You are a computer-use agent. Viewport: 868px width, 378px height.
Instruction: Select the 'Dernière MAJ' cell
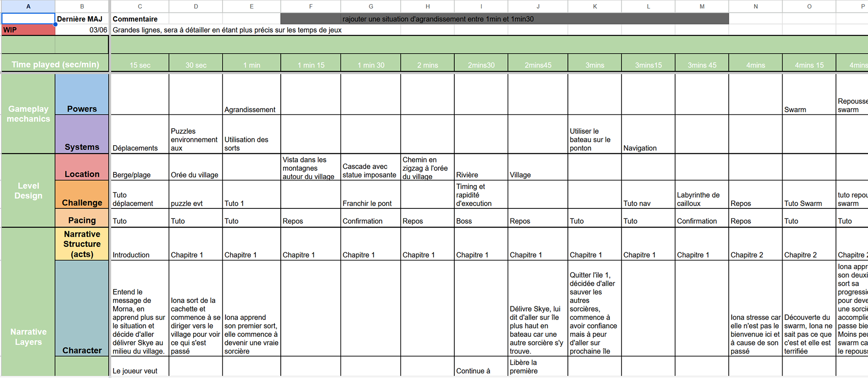pos(82,19)
